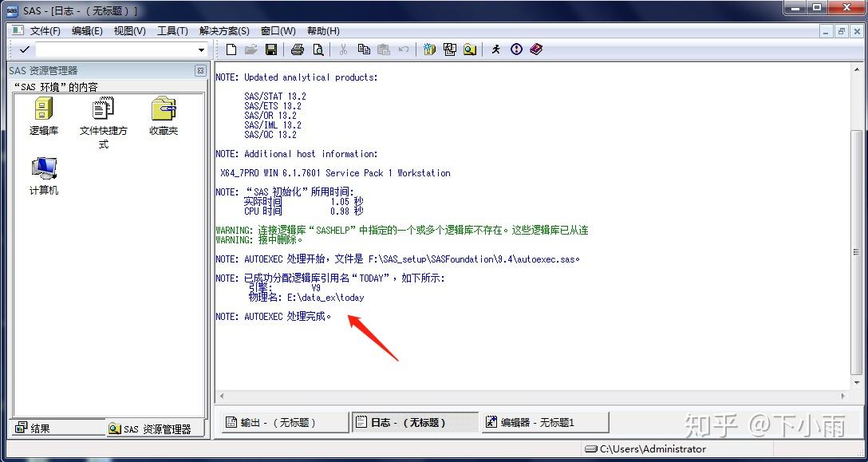868x462 pixels.
Task: Open SAS Help via the book icon
Action: click(537, 49)
